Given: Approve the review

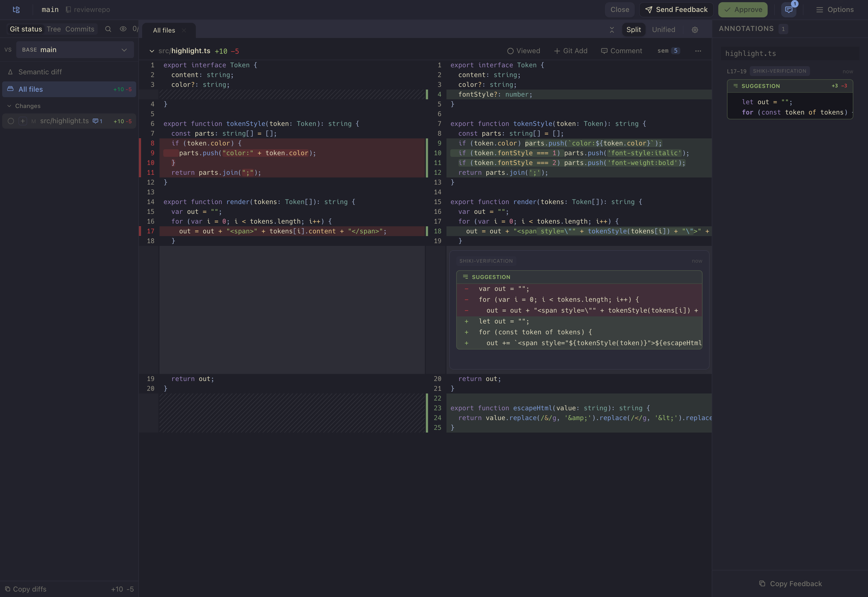Looking at the screenshot, I should (743, 10).
